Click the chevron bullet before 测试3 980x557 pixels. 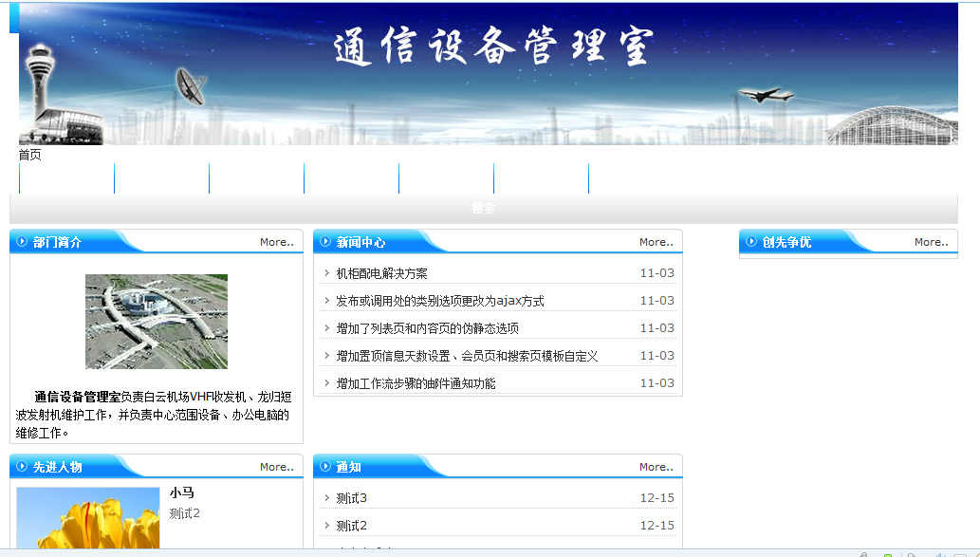[327, 498]
